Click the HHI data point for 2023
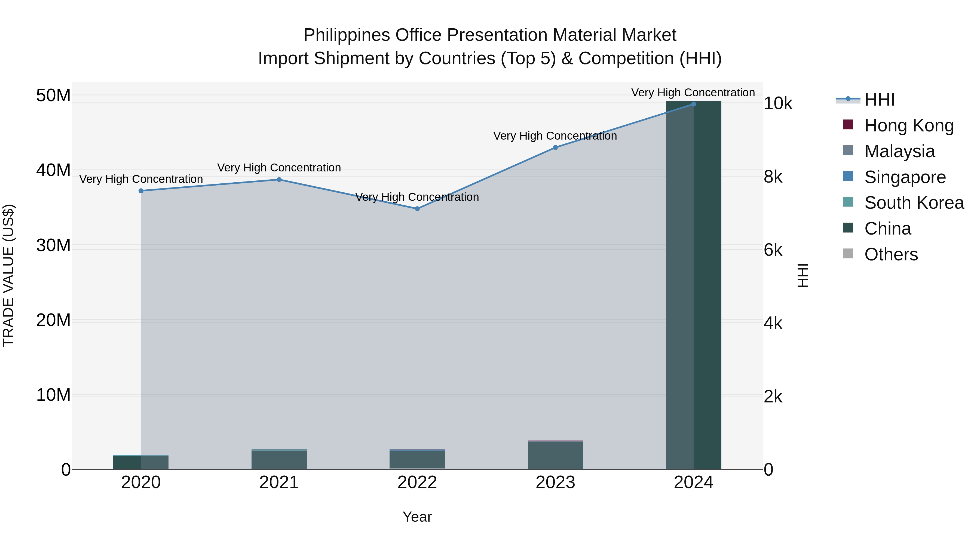This screenshot has height=551, width=980. (555, 147)
